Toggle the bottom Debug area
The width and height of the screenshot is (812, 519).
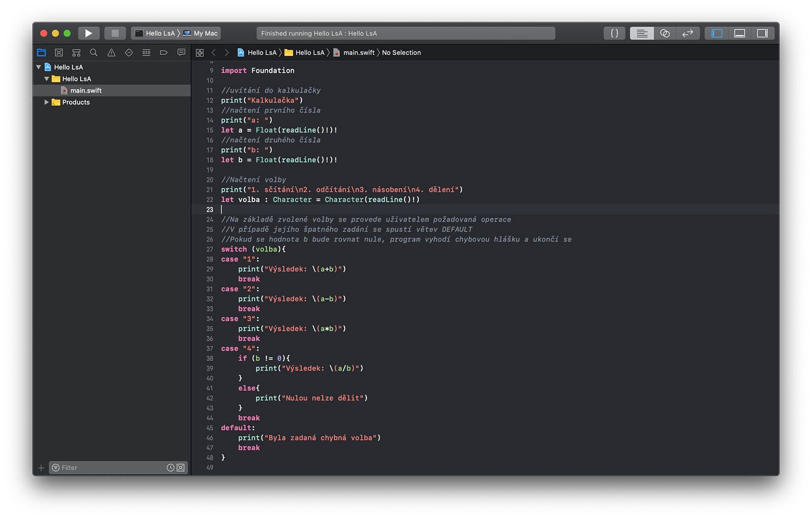coord(739,33)
